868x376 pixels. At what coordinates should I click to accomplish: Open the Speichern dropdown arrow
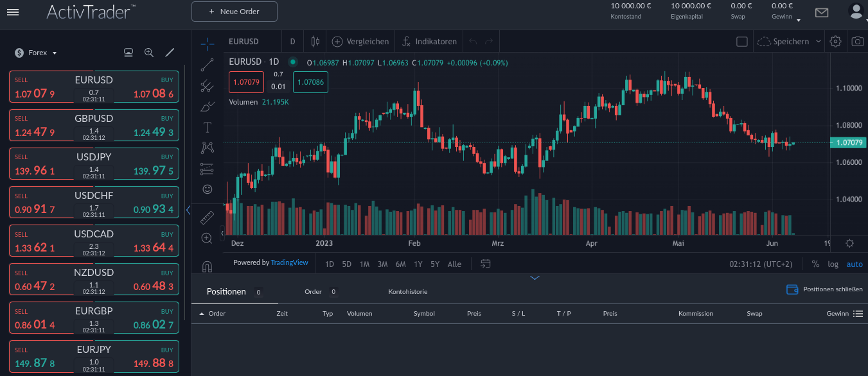[818, 40]
